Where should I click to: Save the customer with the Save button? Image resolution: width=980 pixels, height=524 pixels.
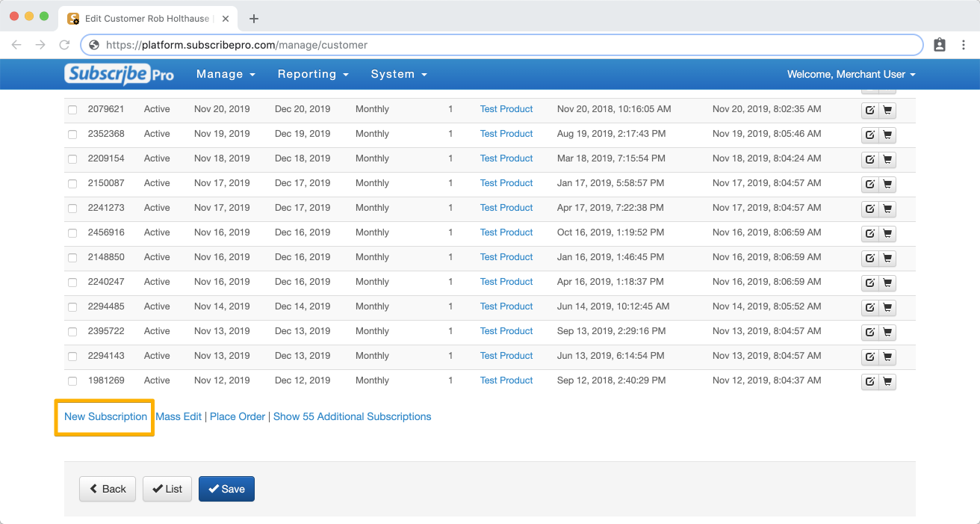pyautogui.click(x=226, y=489)
